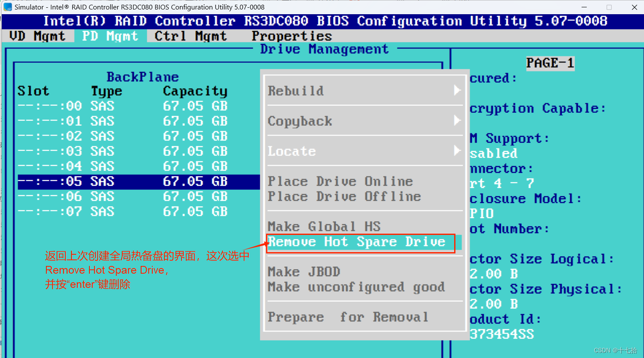The width and height of the screenshot is (644, 358).
Task: Select Place Drive Online
Action: (x=340, y=182)
